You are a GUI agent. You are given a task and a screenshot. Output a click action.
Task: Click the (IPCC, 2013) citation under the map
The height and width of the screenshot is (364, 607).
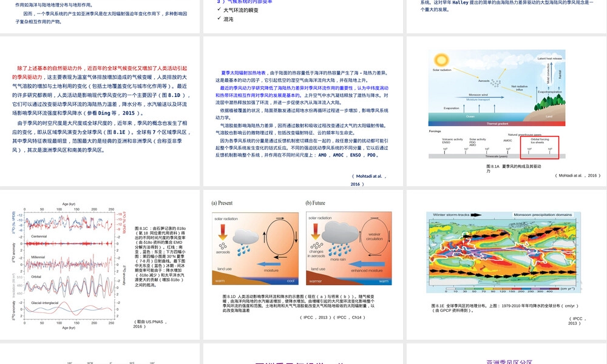[x=577, y=321]
